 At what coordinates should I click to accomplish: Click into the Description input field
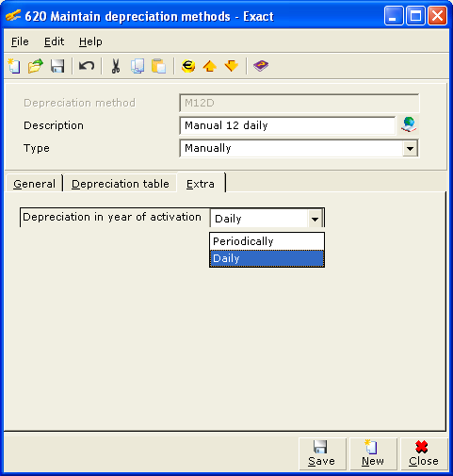[x=287, y=125]
